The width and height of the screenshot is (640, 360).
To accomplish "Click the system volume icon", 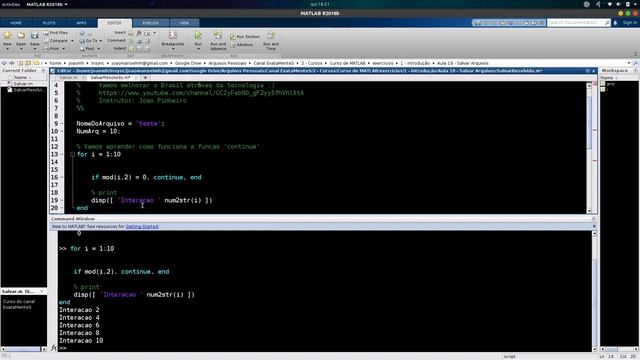I will (x=618, y=4).
